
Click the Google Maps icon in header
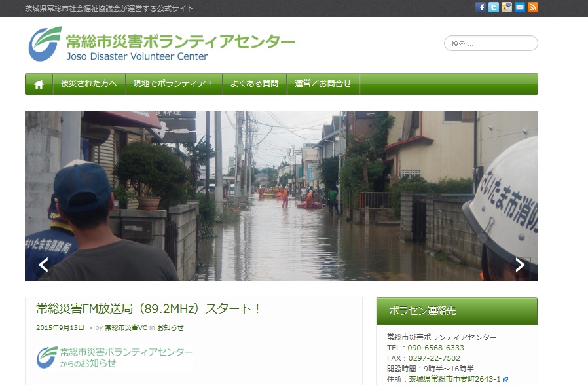click(507, 7)
